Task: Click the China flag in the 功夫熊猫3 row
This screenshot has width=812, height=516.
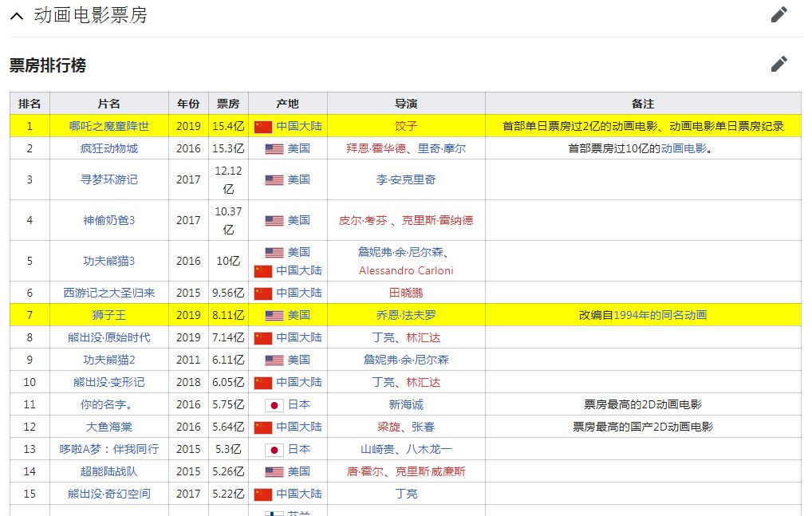Action: pos(263,271)
